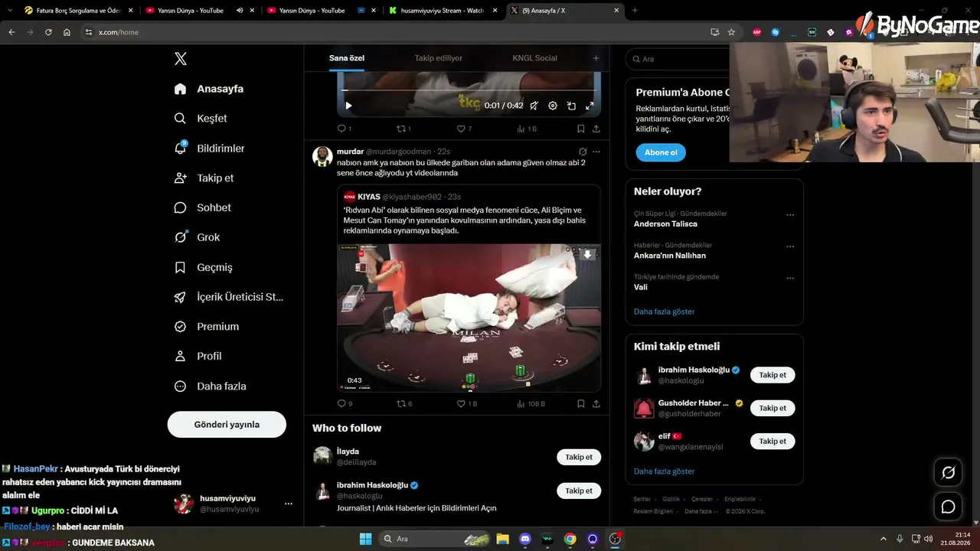Bookmark the top video post
Image resolution: width=980 pixels, height=551 pixels.
tap(581, 129)
